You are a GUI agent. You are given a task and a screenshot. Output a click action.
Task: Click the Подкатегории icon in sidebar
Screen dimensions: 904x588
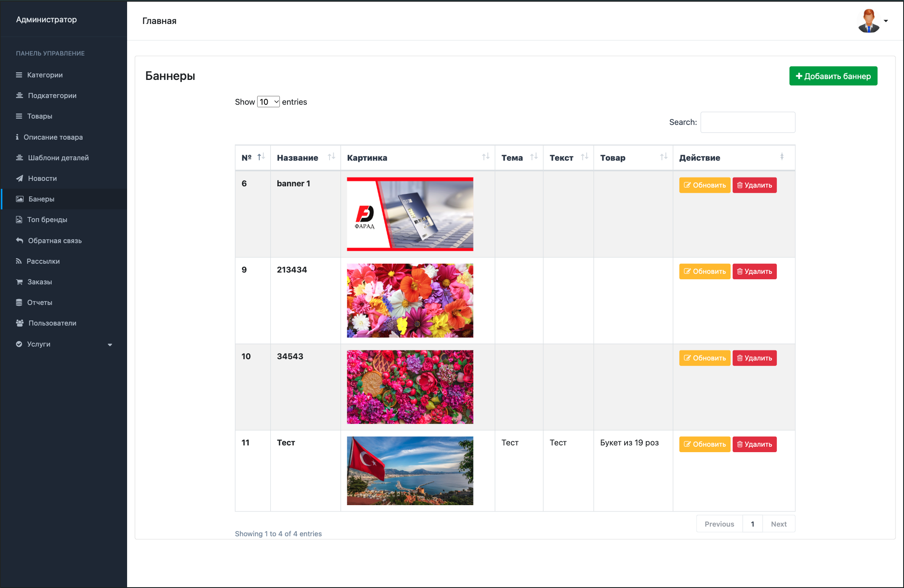coord(19,95)
